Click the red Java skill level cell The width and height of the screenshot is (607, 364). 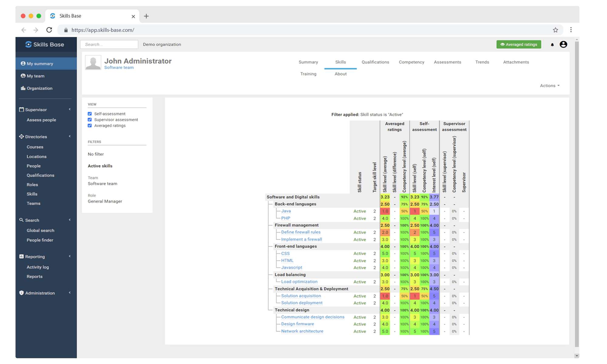[x=385, y=211]
